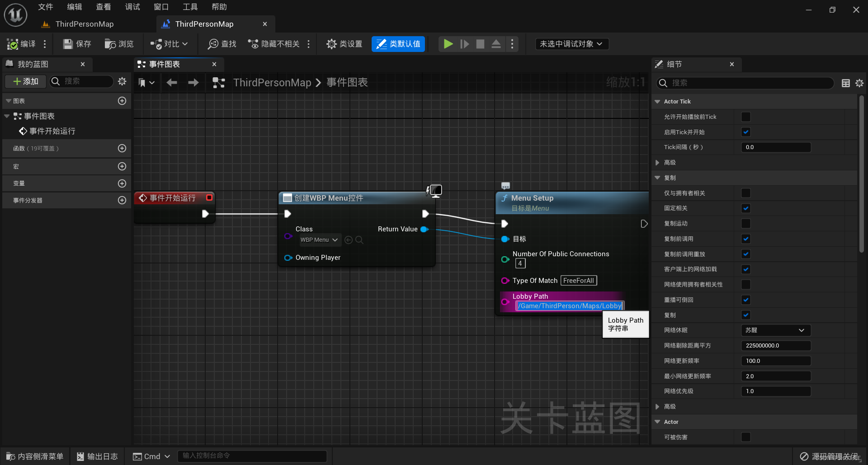This screenshot has width=868, height=465.
Task: Toggle 允许开始播放前Tick checkbox
Action: (746, 117)
